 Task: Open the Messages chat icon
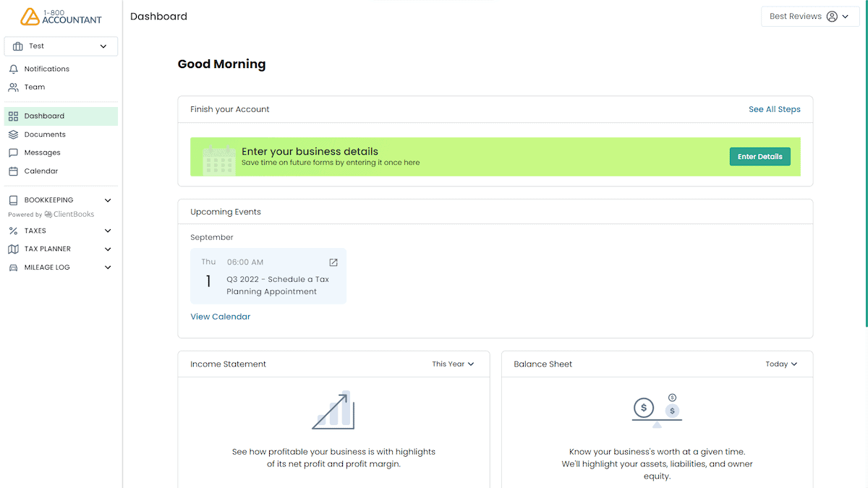tap(13, 153)
